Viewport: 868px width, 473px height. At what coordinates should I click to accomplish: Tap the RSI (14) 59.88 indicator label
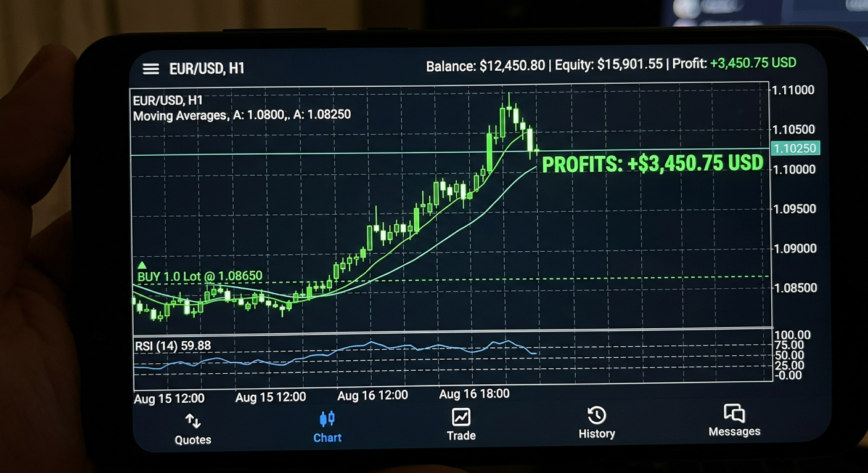(x=173, y=346)
